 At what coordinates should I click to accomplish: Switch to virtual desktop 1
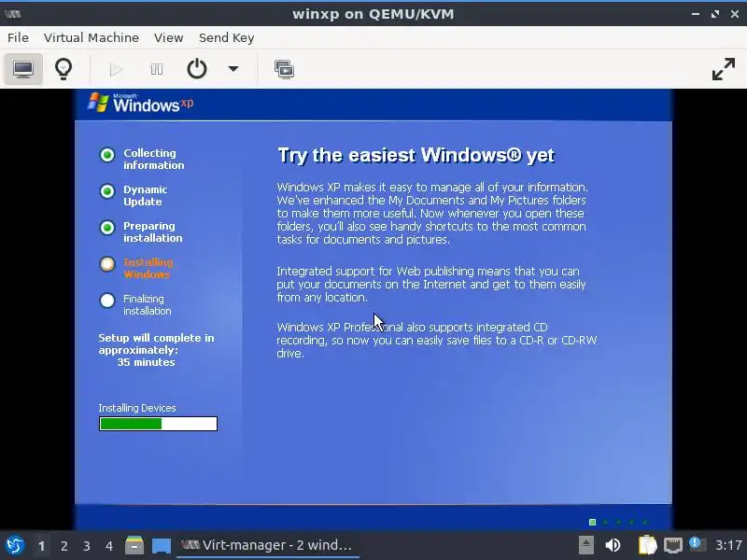(x=41, y=546)
